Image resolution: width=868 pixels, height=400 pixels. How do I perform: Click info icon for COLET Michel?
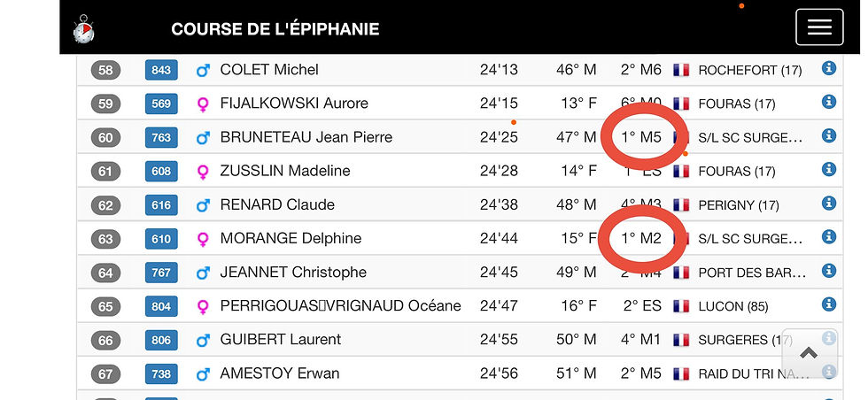829,68
